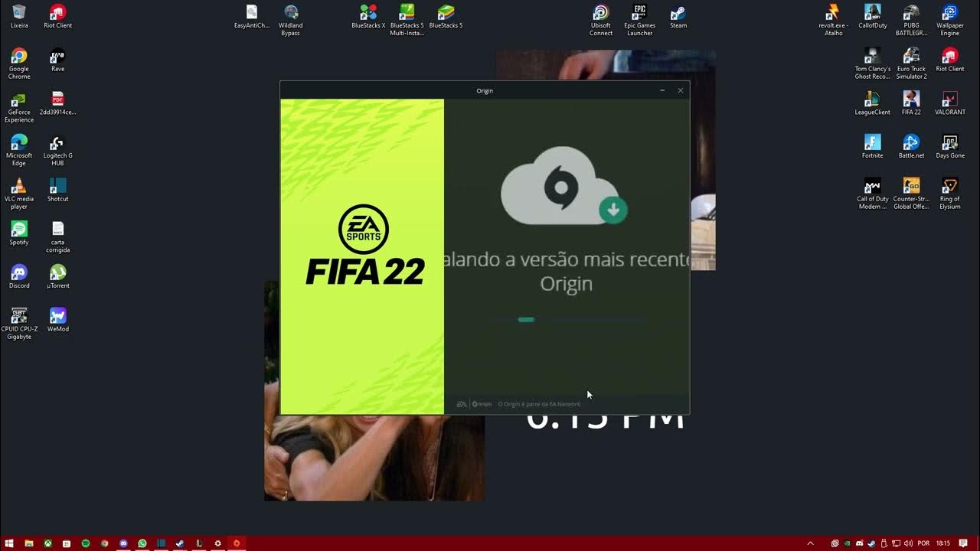The image size is (980, 551).
Task: Open the Rave desktop shortcut
Action: click(x=57, y=60)
